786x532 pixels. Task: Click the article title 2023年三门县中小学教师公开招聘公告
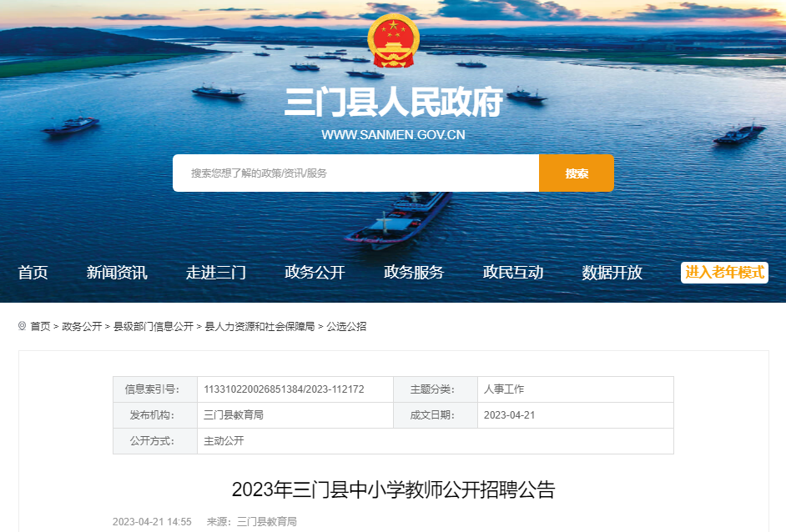pyautogui.click(x=394, y=489)
